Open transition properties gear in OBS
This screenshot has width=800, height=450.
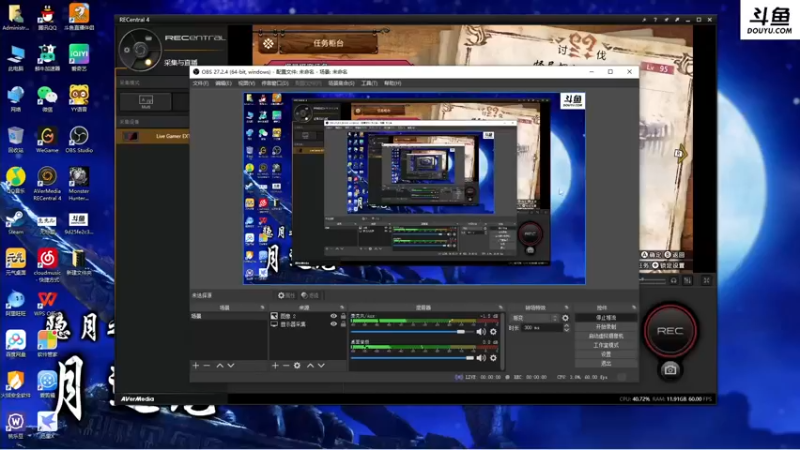pos(565,318)
